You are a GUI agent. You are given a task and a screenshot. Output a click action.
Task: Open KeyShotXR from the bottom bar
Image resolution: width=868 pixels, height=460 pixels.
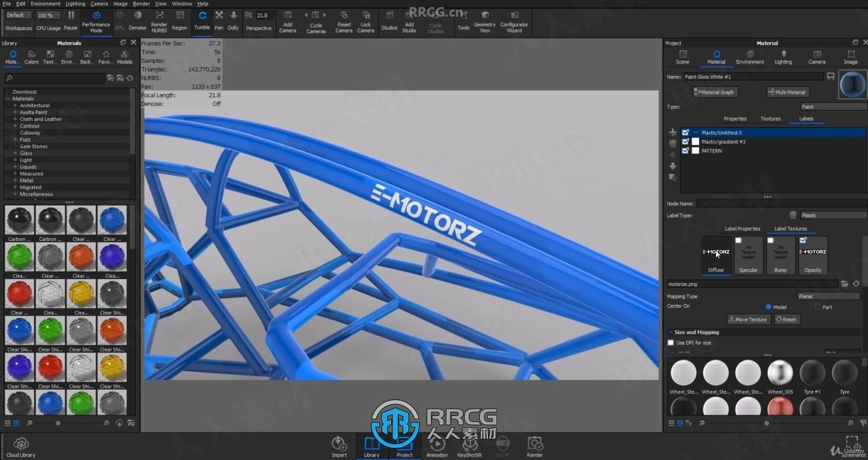pyautogui.click(x=470, y=447)
